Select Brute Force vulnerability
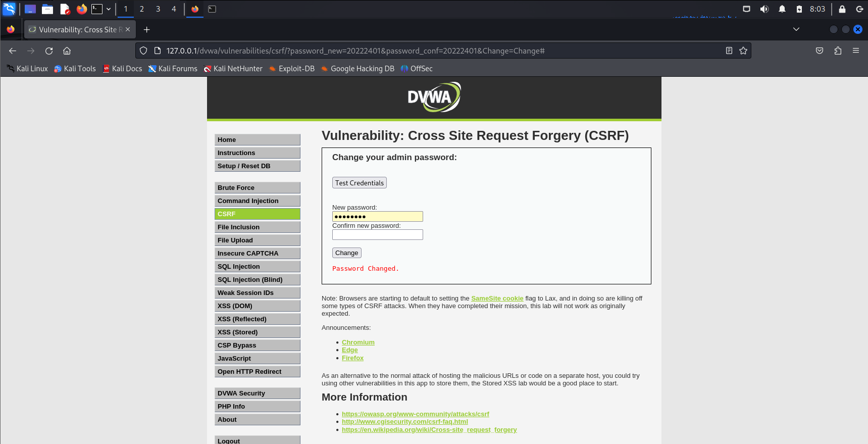The height and width of the screenshot is (444, 868). [x=258, y=188]
